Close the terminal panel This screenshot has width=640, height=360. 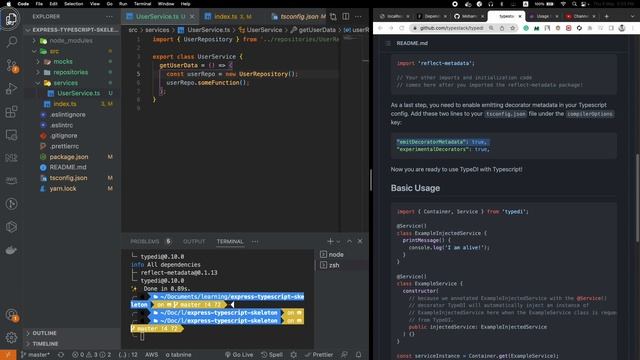click(x=360, y=241)
